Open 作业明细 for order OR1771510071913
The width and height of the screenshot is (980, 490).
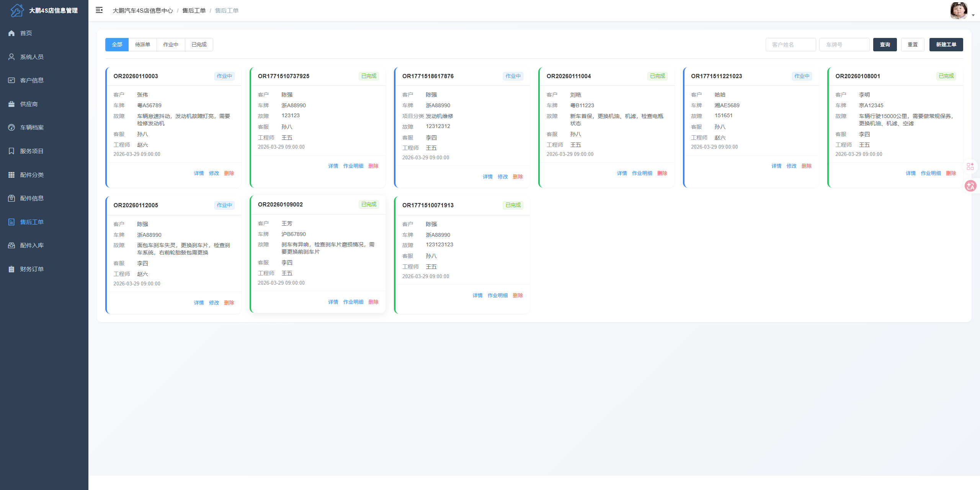(498, 296)
